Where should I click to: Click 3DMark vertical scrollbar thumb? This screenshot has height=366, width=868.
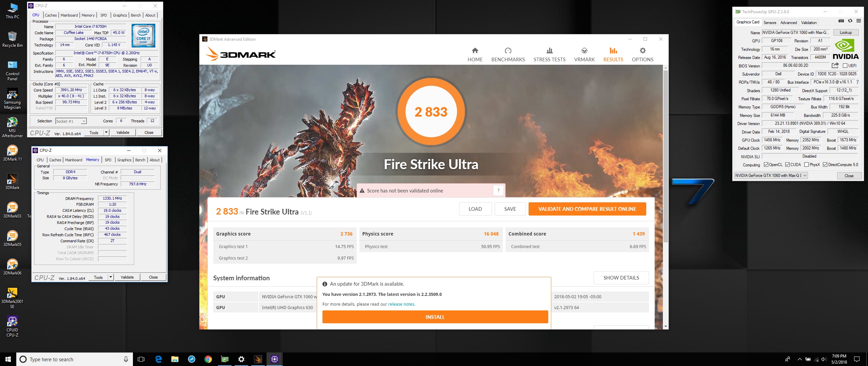[x=666, y=157]
